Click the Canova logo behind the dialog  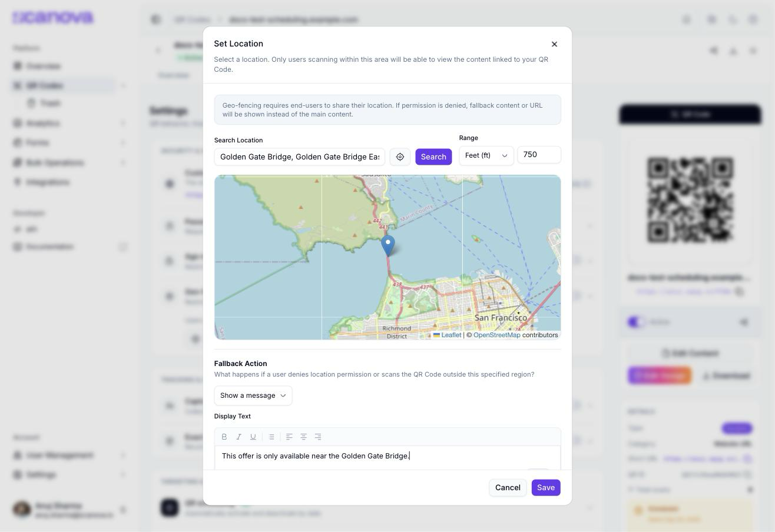pos(53,18)
